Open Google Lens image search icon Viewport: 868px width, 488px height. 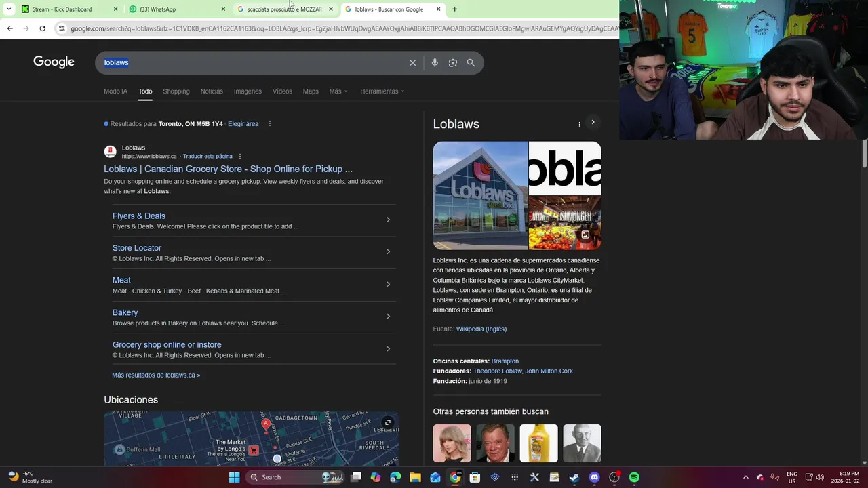pos(452,62)
